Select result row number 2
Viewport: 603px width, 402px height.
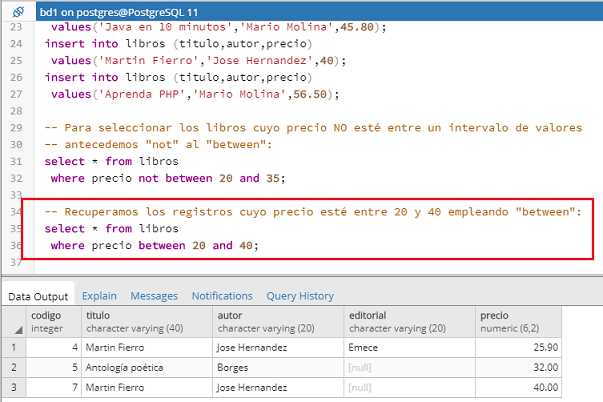(x=14, y=367)
